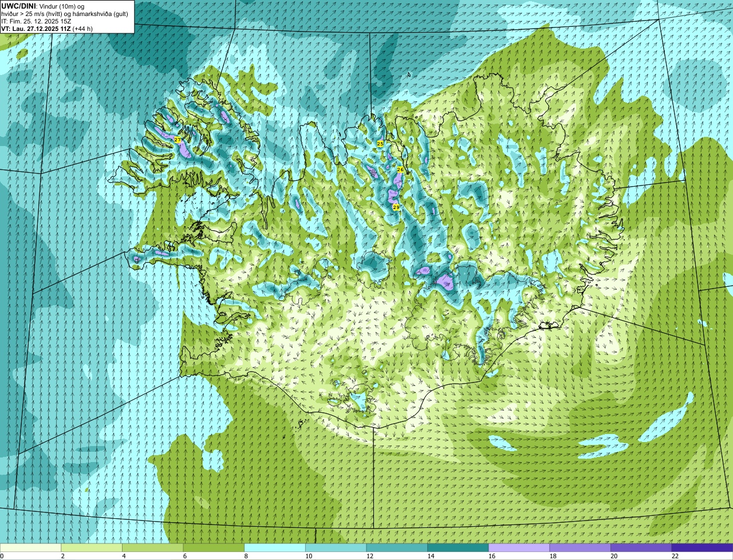Click the 'VT: Lau. 27.12.2025 11Z (+44 h)' line
Screen dimensions: 733x560
coord(47,28)
